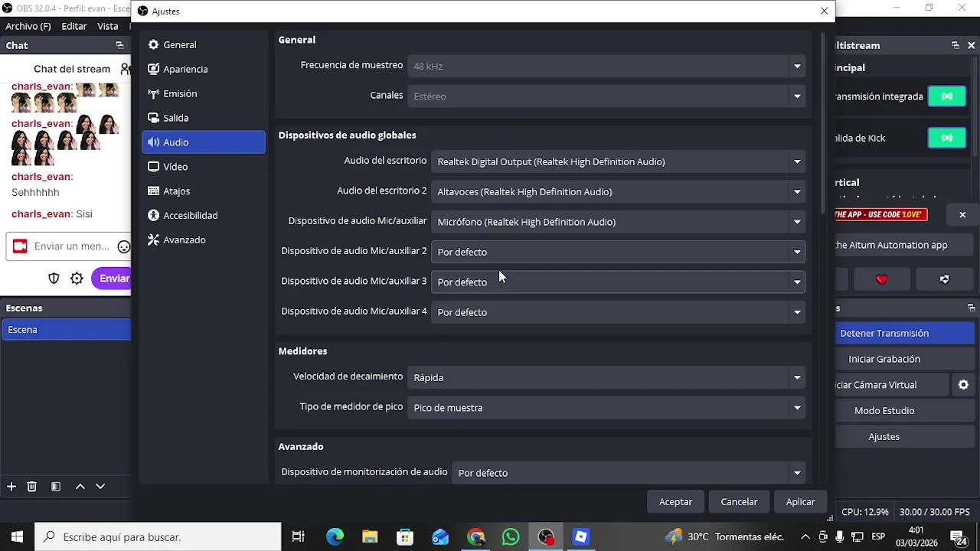Click the red heart icon in Multistream
The height and width of the screenshot is (551, 980).
coord(881,279)
